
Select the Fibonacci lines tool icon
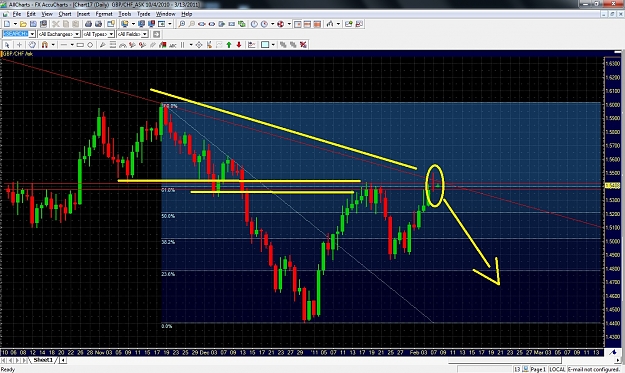(x=113, y=45)
